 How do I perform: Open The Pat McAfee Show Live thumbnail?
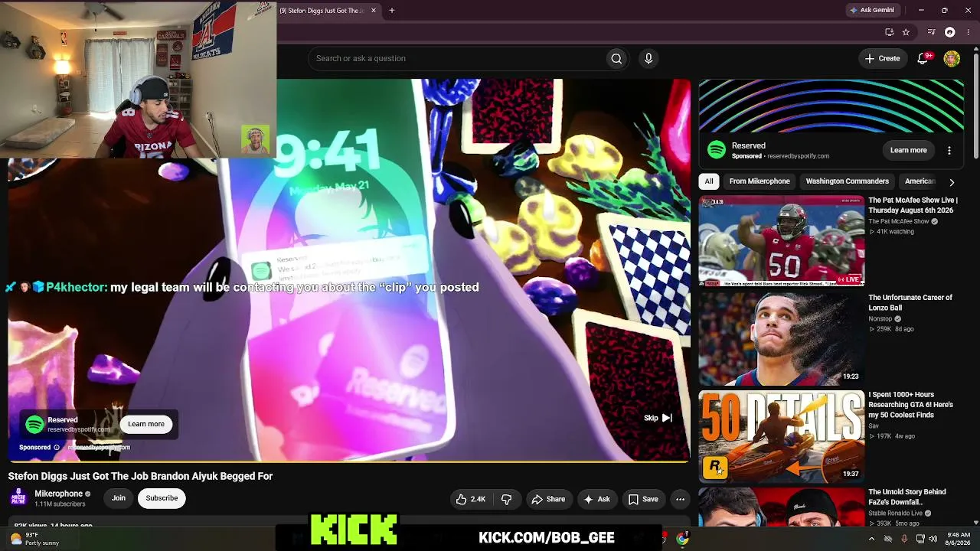[x=782, y=241]
